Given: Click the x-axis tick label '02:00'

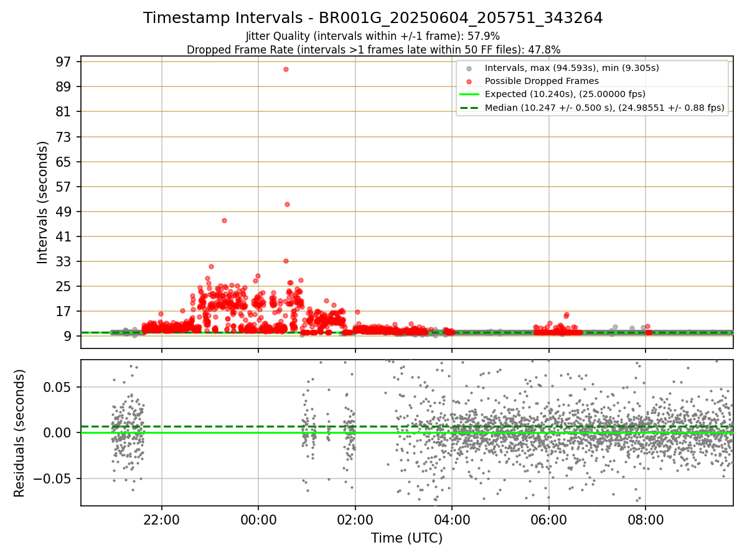Looking at the screenshot, I should coord(355,520).
